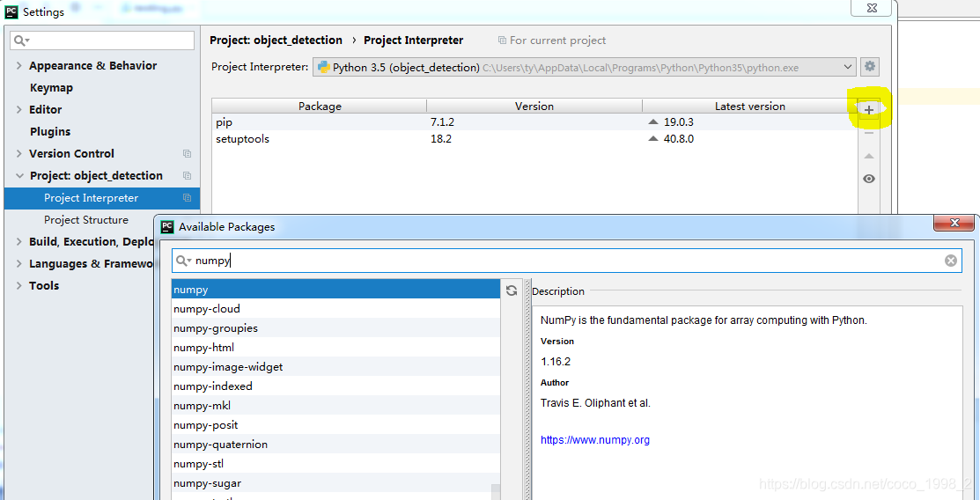Screen dimensions: 980x500
Task: Close the Available Packages dialog
Action: coord(954,223)
